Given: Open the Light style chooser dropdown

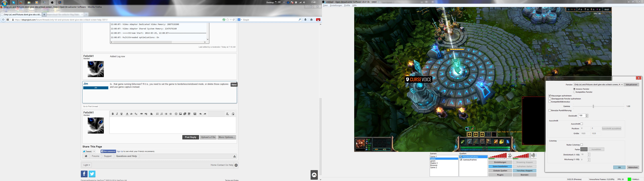Looking at the screenshot, I should (87, 165).
